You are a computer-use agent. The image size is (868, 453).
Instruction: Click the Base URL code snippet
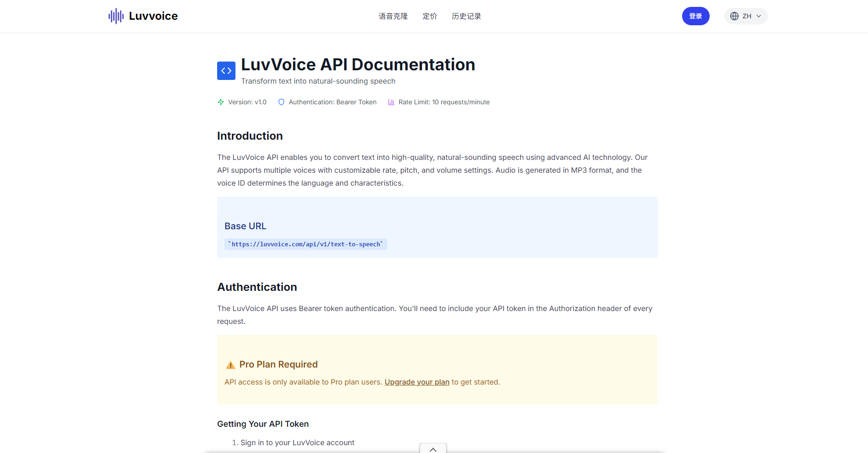click(x=306, y=244)
